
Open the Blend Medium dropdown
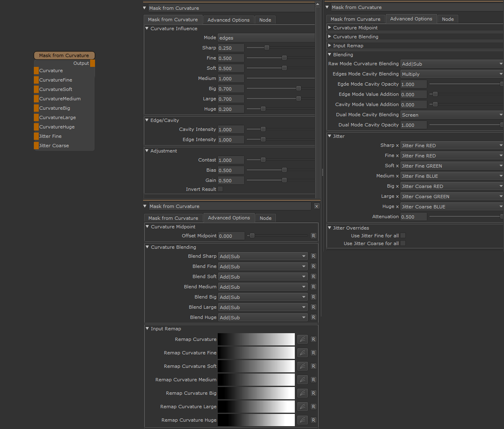coord(263,287)
